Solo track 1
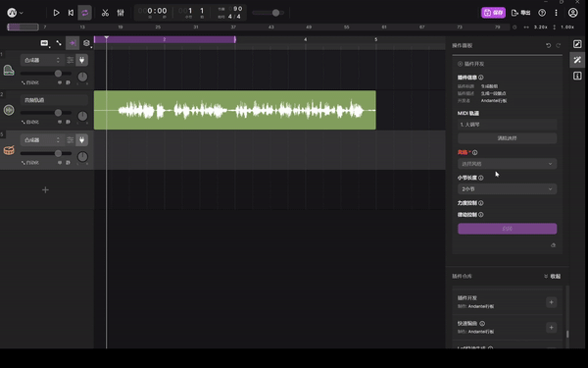 (68, 82)
